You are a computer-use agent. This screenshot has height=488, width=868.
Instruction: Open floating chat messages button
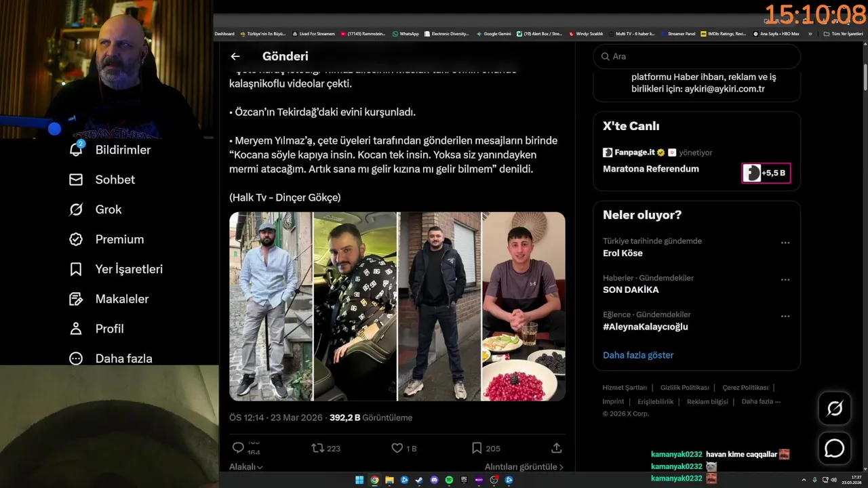834,449
